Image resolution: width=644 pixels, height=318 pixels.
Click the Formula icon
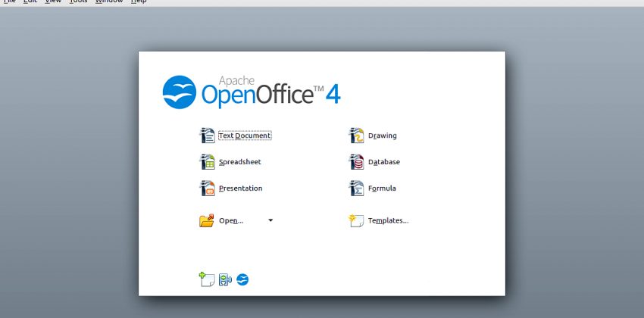pos(356,189)
